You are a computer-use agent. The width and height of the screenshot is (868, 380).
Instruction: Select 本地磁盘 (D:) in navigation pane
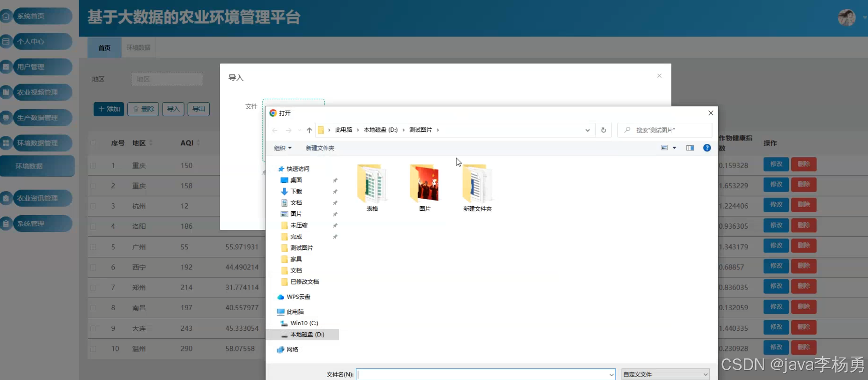click(x=307, y=335)
